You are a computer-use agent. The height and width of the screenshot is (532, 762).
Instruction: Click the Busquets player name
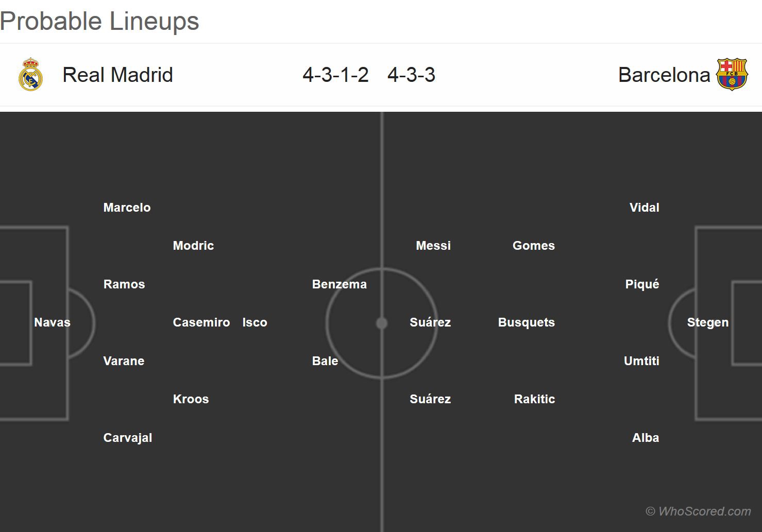[x=526, y=322]
